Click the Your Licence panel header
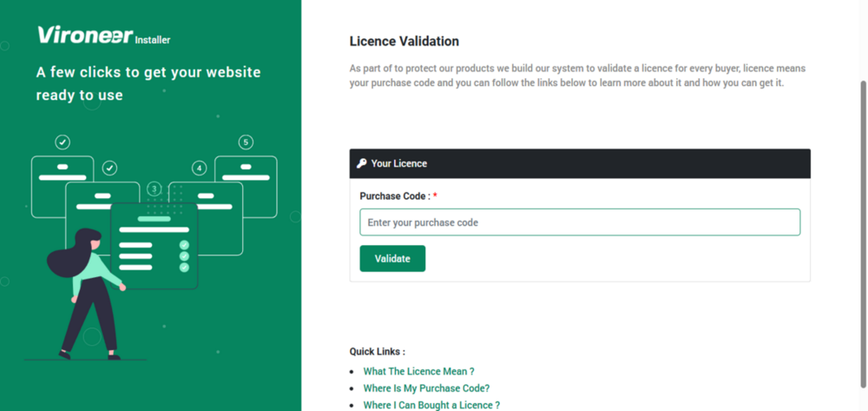868x411 pixels. pos(580,163)
